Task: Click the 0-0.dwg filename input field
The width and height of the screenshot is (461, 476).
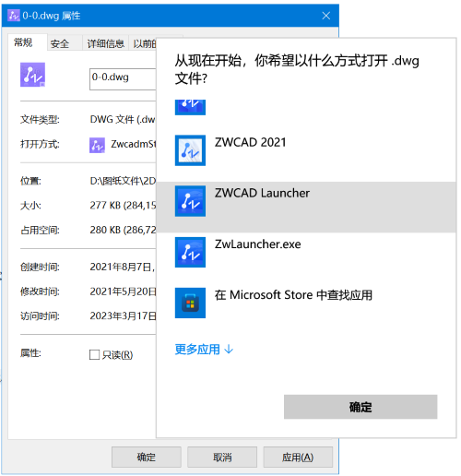Action: pyautogui.click(x=123, y=79)
